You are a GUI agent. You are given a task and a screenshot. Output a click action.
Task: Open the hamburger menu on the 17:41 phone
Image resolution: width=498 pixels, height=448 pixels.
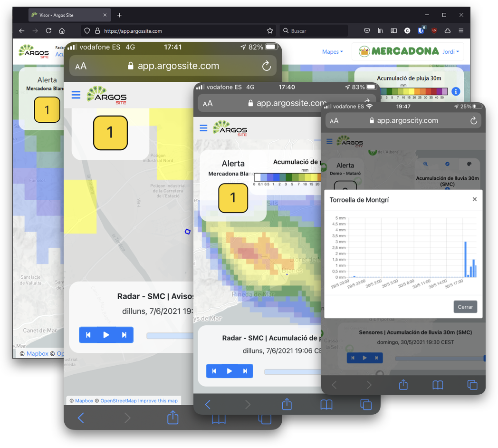76,95
